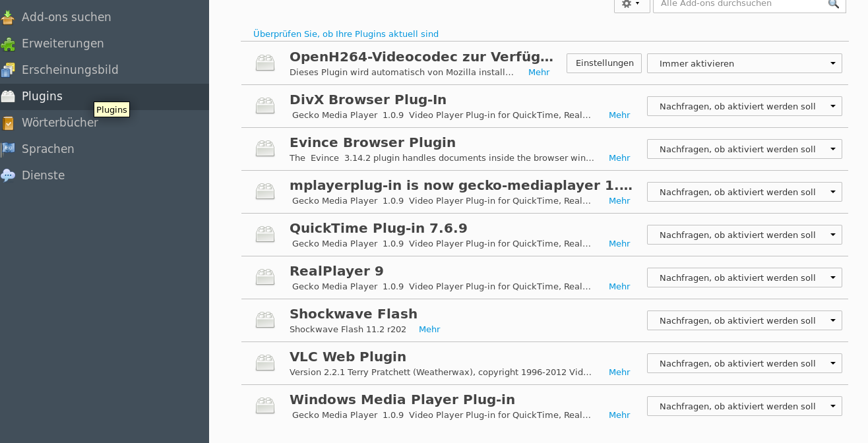
Task: Open the Shockwave Flash activation dropdown
Action: 744,320
